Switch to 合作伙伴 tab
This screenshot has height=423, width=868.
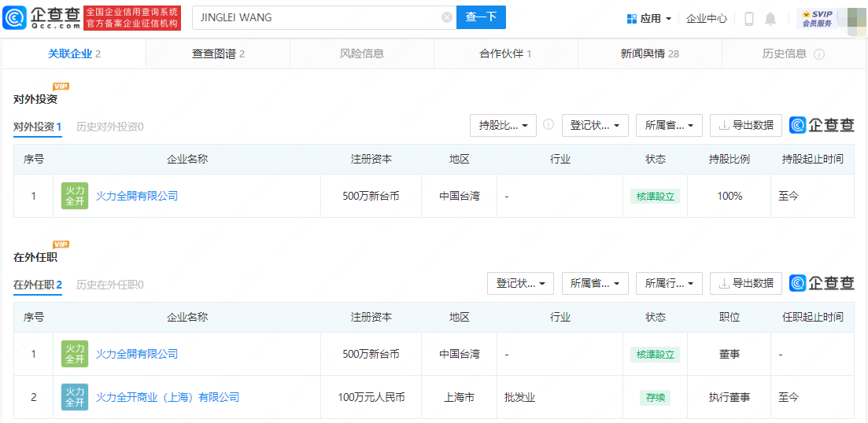pyautogui.click(x=505, y=53)
